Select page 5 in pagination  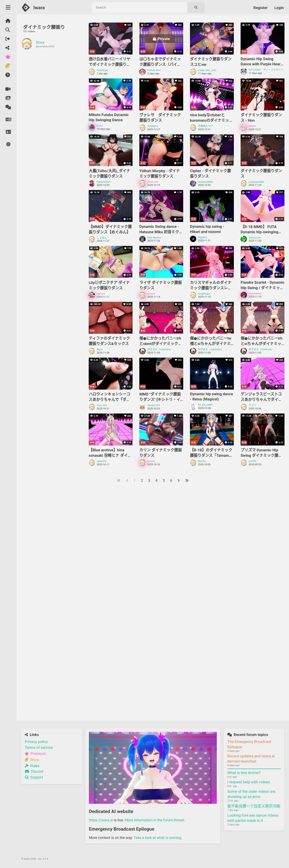164,480
